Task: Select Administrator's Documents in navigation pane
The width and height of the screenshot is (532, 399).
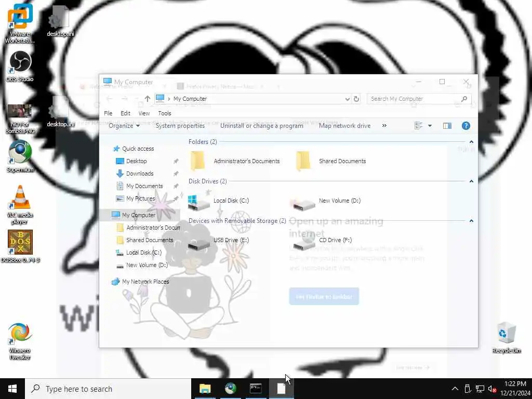Action: (x=148, y=228)
